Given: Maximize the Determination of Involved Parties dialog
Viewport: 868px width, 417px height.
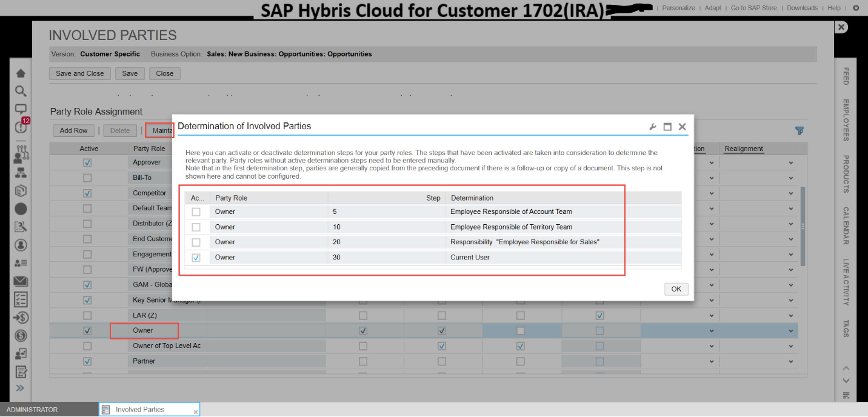Looking at the screenshot, I should click(667, 127).
